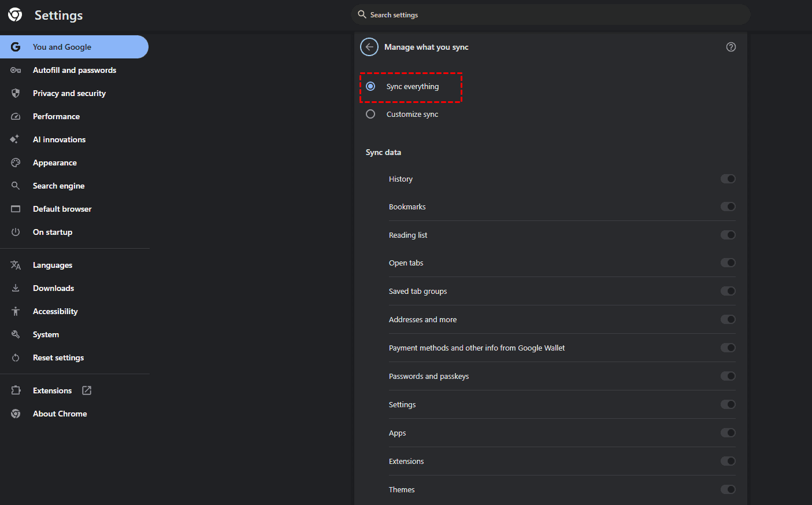Click the back arrow beside Manage what you sync
812x505 pixels.
click(x=369, y=47)
